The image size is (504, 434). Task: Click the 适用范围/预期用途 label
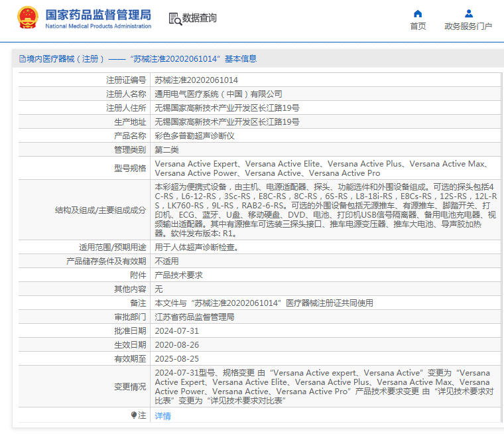(113, 248)
